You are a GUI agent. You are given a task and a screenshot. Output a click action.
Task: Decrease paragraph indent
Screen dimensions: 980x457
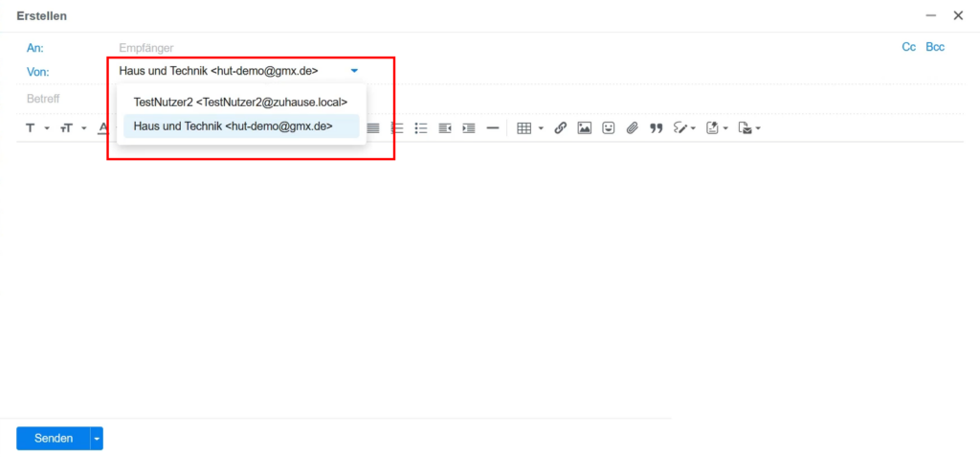coord(445,128)
